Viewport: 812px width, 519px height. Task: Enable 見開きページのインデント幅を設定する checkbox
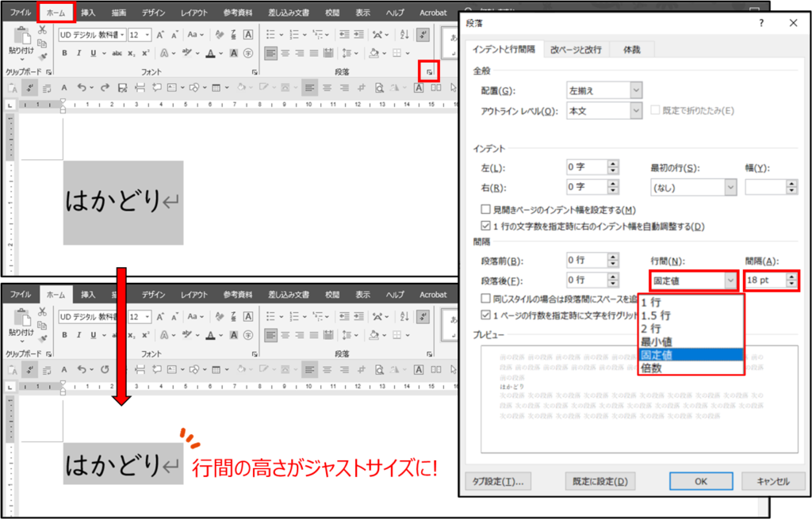tap(486, 210)
